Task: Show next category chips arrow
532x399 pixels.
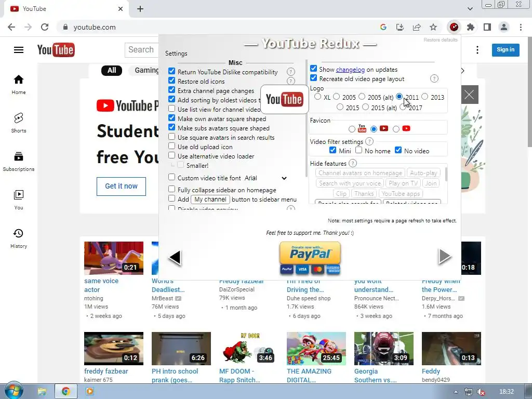Action: [x=462, y=71]
